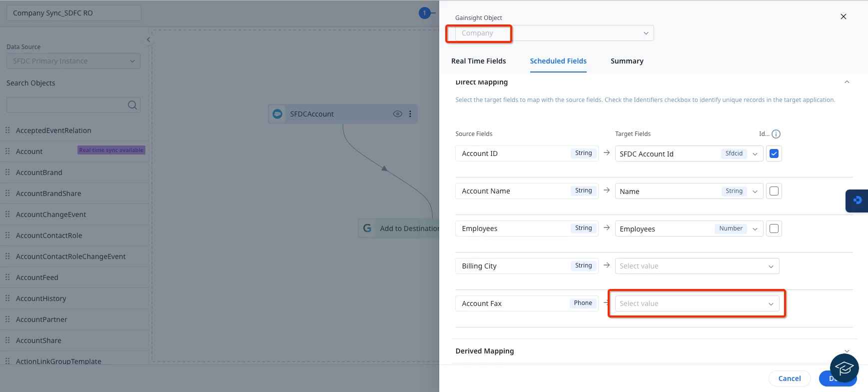This screenshot has height=392, width=868.
Task: Click the search magnifier icon
Action: (132, 105)
